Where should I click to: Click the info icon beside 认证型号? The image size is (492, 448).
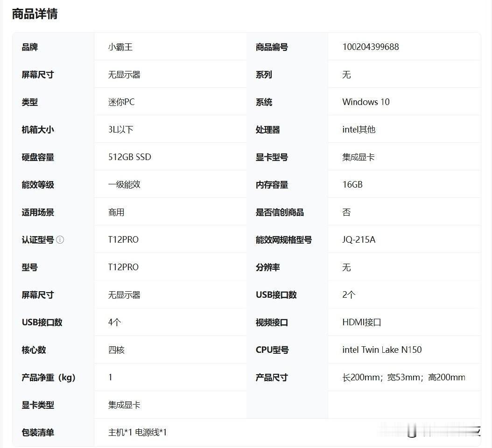[60, 240]
